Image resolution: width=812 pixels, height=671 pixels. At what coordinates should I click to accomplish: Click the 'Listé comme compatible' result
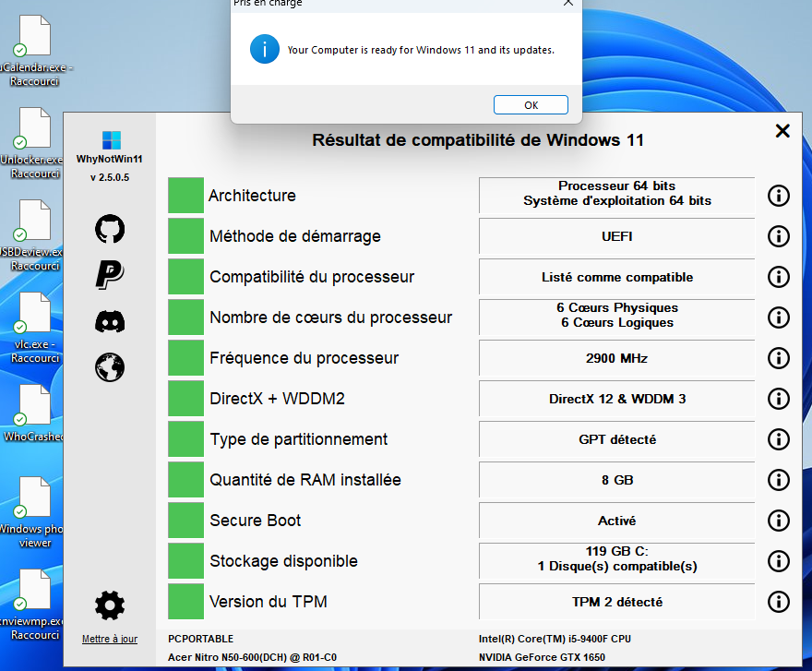pos(616,277)
